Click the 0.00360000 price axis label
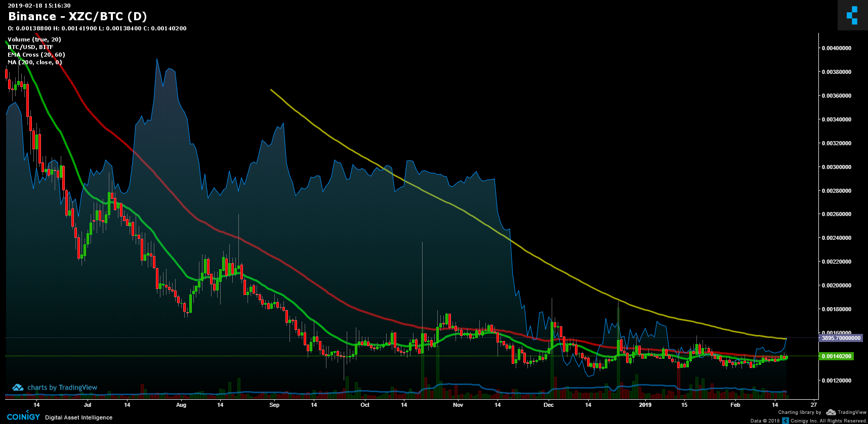This screenshot has width=868, height=424. pos(836,96)
